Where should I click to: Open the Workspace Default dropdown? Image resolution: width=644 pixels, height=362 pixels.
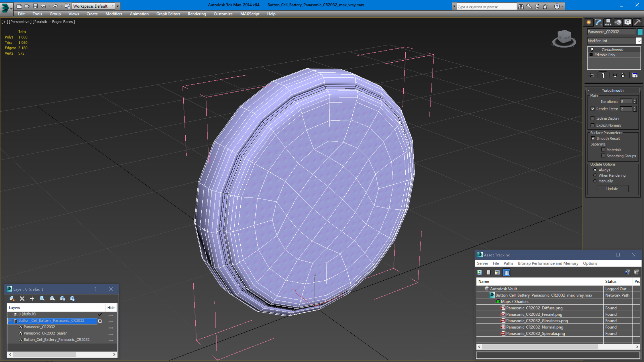[x=93, y=6]
